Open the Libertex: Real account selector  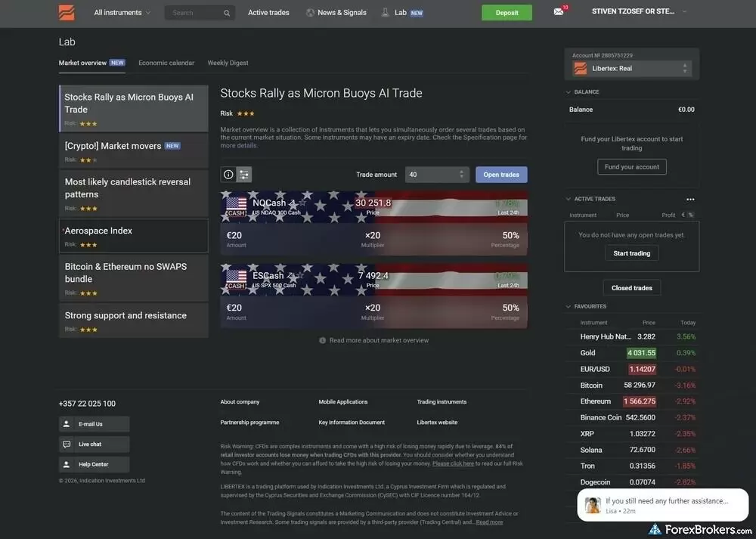pyautogui.click(x=631, y=69)
